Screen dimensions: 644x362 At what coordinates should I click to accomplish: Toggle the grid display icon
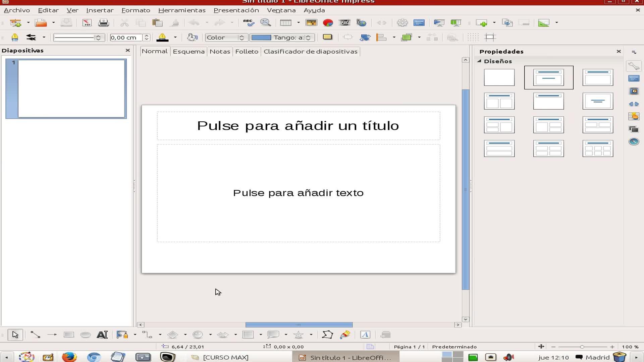pyautogui.click(x=473, y=38)
